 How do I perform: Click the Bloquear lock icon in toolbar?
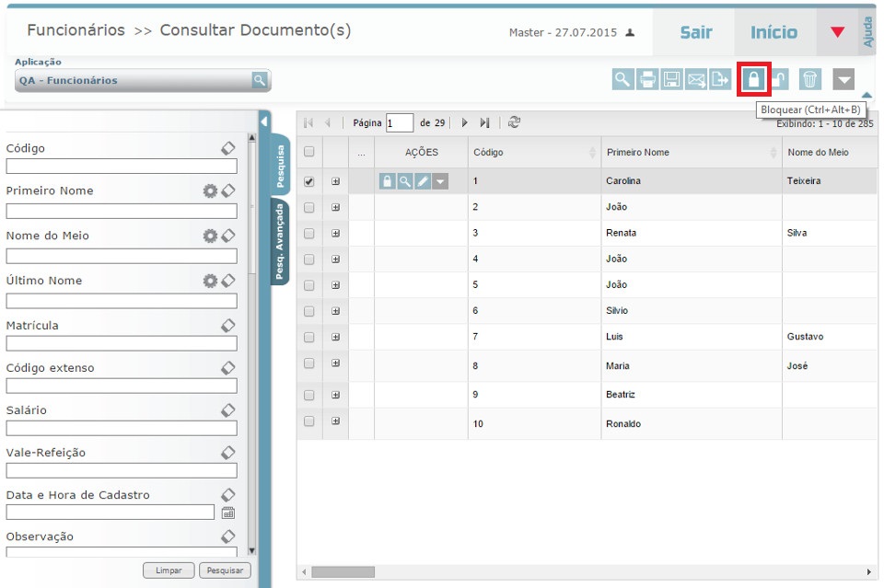753,79
